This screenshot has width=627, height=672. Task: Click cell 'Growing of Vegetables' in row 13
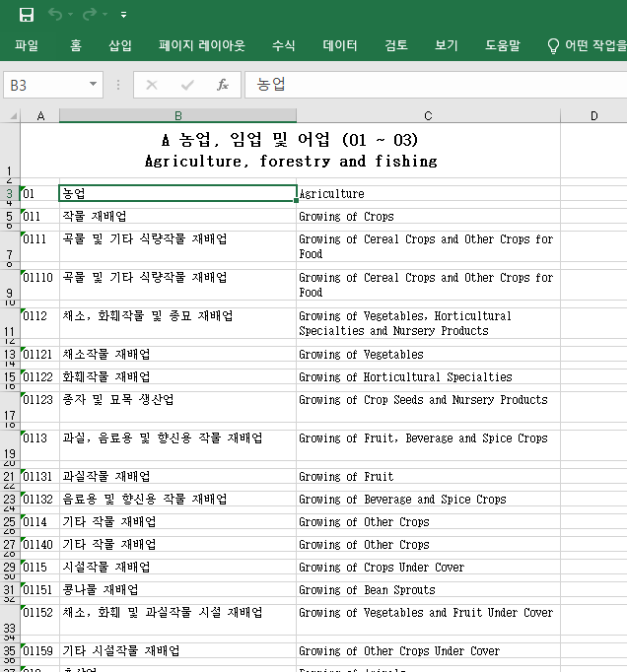point(428,354)
